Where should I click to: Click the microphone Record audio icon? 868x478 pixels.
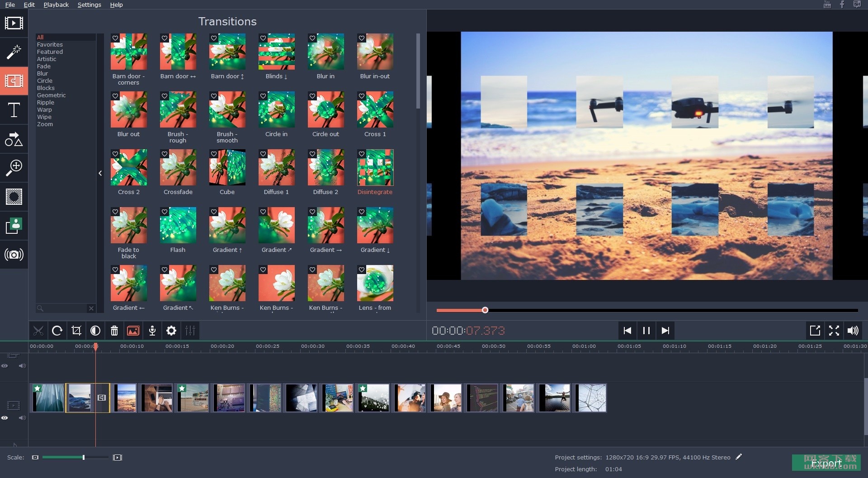(152, 331)
